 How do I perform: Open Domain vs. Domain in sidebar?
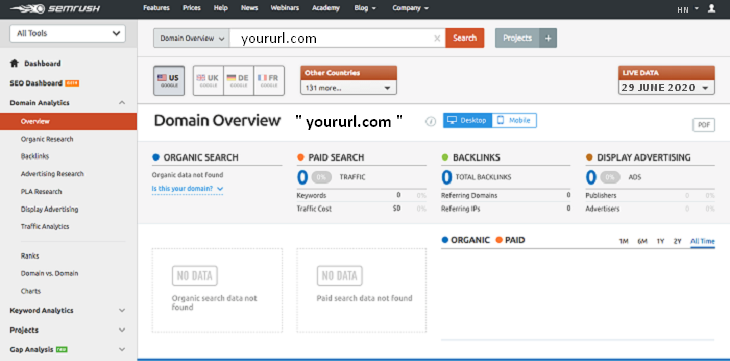49,273
